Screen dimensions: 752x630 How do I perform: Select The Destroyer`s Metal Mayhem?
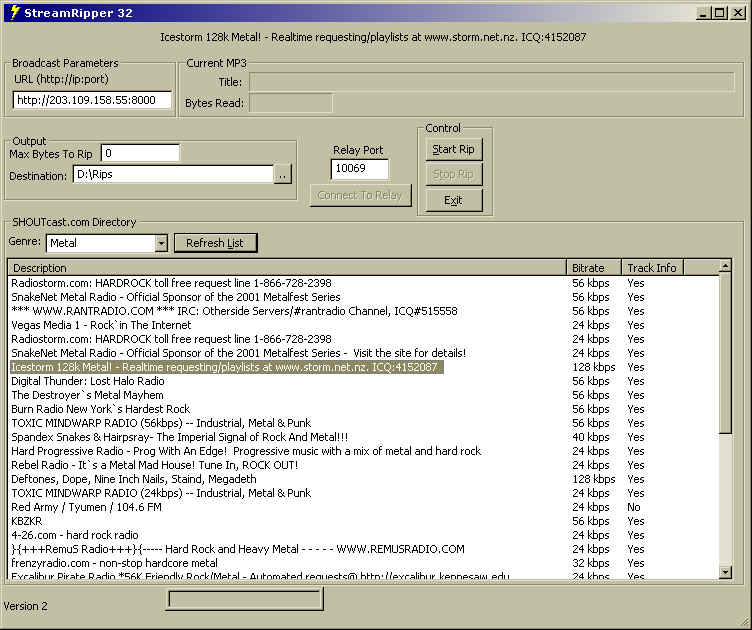tap(363, 395)
